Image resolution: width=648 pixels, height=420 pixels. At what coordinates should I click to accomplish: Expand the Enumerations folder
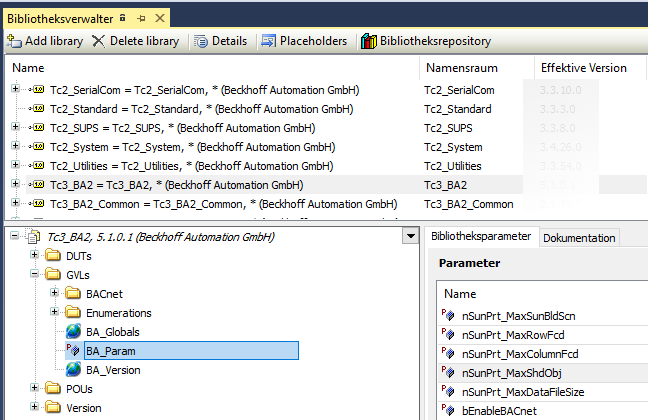[x=54, y=312]
